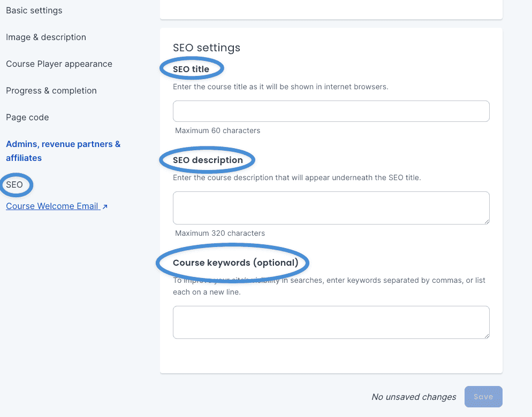The width and height of the screenshot is (532, 417).
Task: Click 'Maximum 320 characters' hint text
Action: (220, 233)
